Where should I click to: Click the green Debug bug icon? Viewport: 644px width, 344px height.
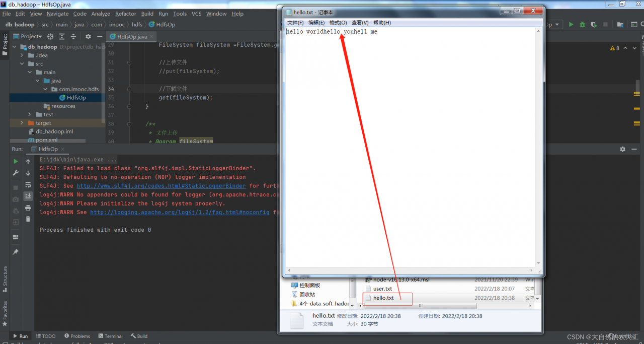coord(583,24)
